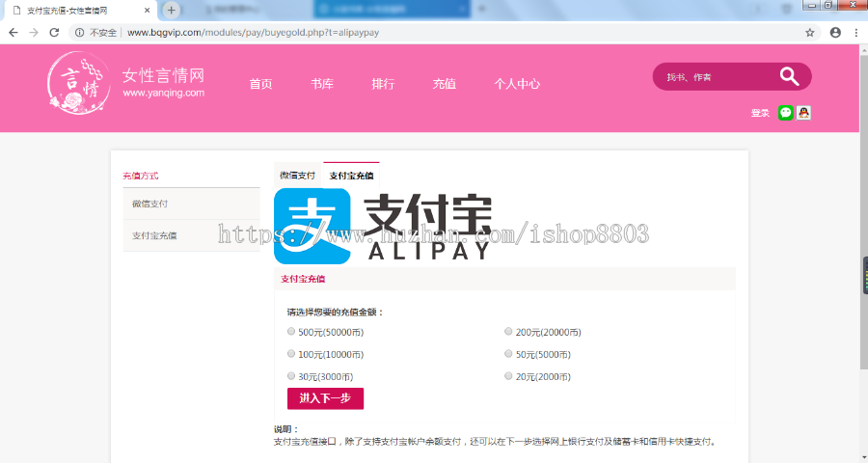
Task: Close the 支付宝充值 browser tab
Action: 148,10
